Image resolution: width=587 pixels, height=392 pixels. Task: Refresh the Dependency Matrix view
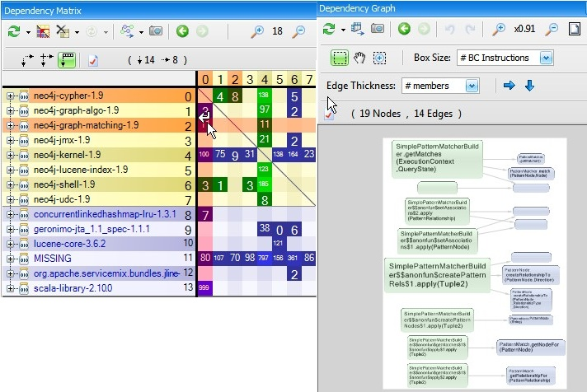coord(14,31)
